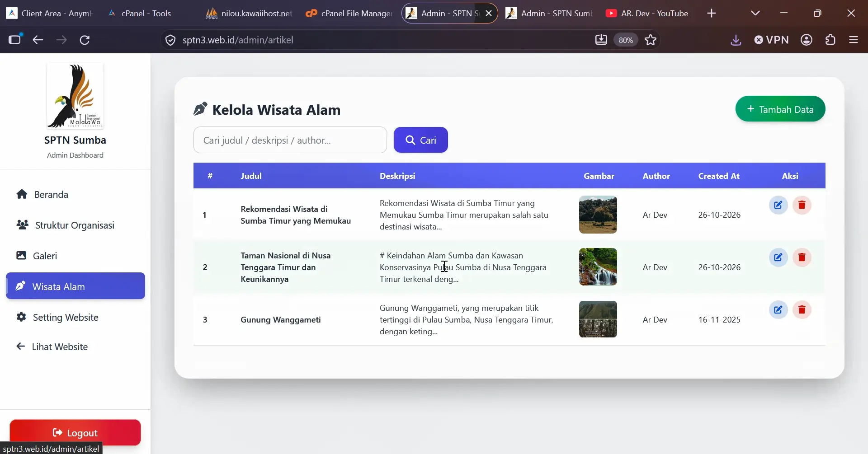This screenshot has height=454, width=868.
Task: Open the sidebar panel toggle icon
Action: click(15, 39)
